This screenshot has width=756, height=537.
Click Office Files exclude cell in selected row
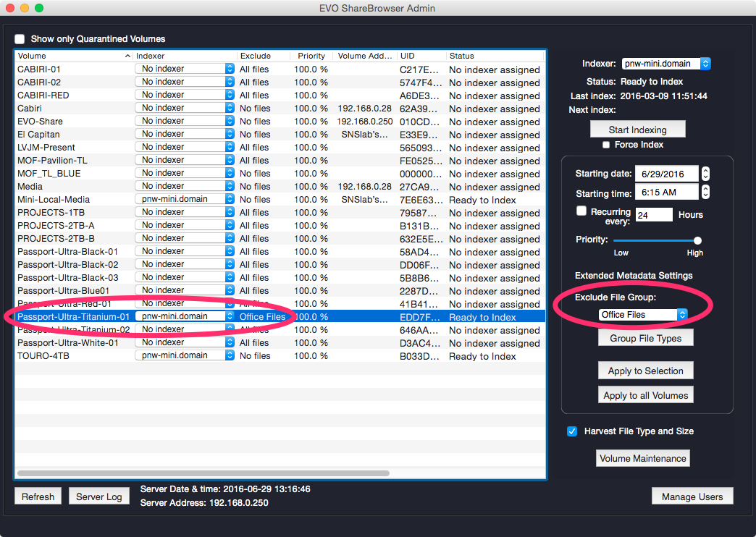tap(263, 317)
